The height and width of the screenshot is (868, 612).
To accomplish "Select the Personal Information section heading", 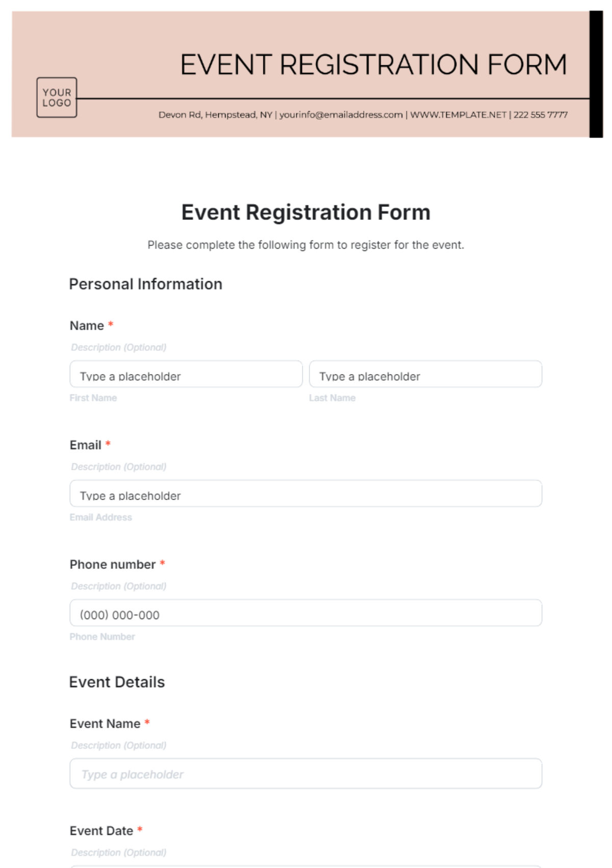I will coord(146,284).
